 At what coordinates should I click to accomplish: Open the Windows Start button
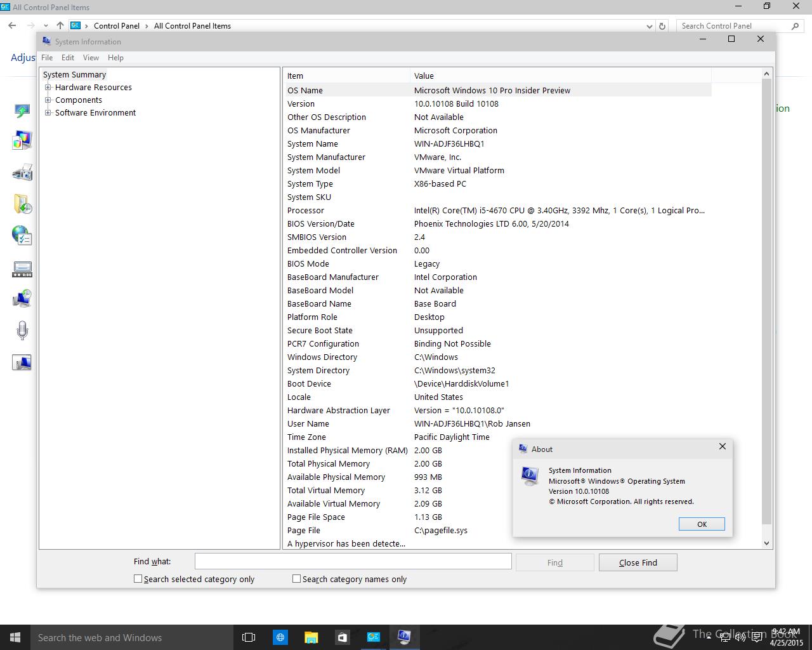point(15,637)
